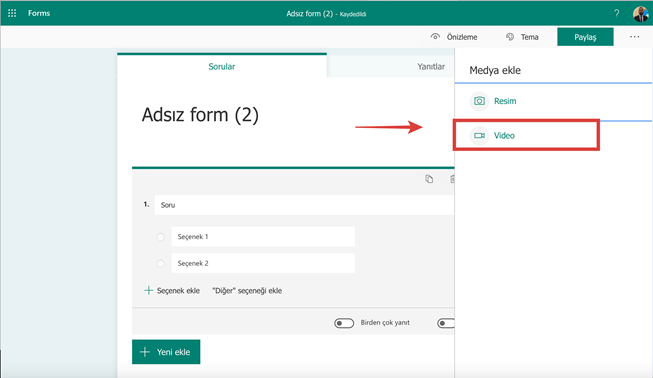The height and width of the screenshot is (378, 653).
Task: Click the Önizleme preview eye icon
Action: (x=435, y=37)
